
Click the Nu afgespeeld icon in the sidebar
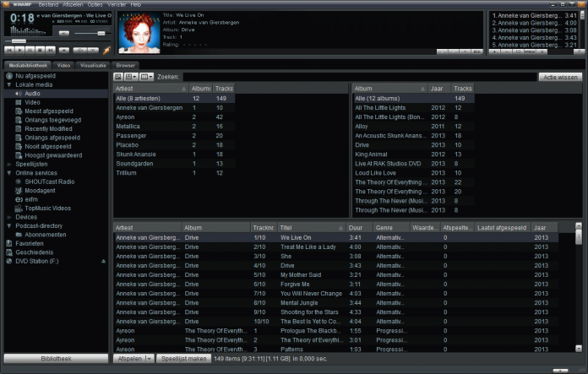pos(9,76)
